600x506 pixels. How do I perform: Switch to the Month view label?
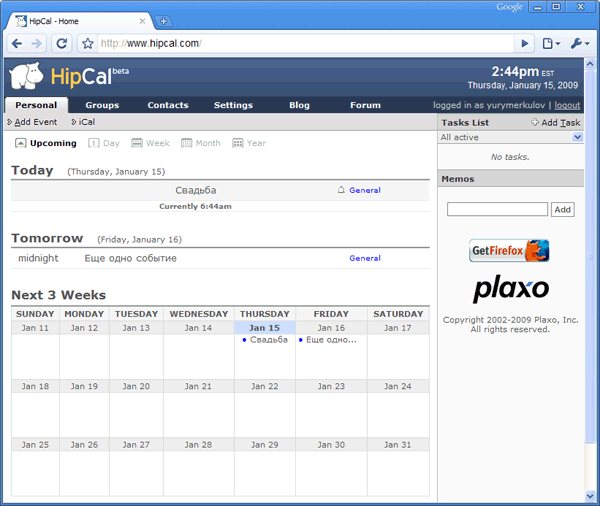tap(208, 143)
